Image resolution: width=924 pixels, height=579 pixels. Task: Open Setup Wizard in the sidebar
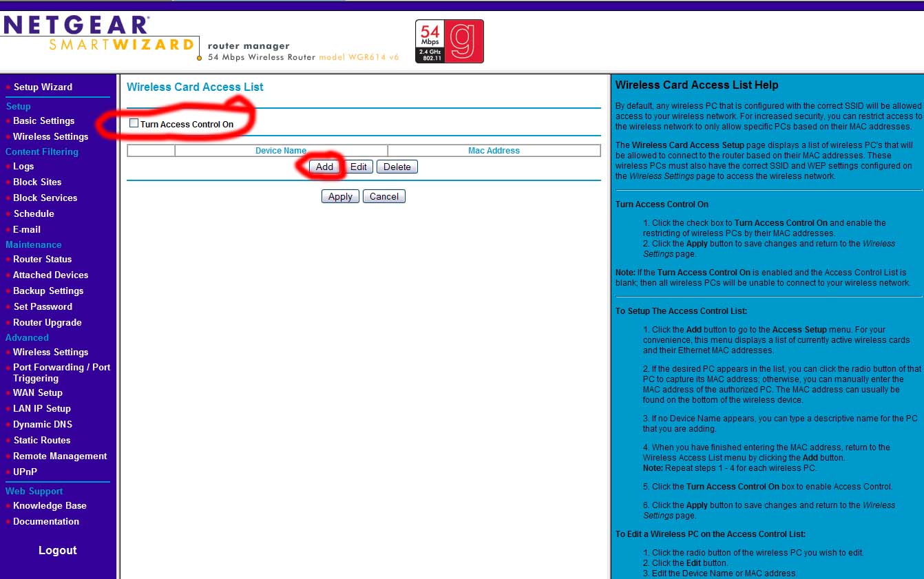pos(43,87)
